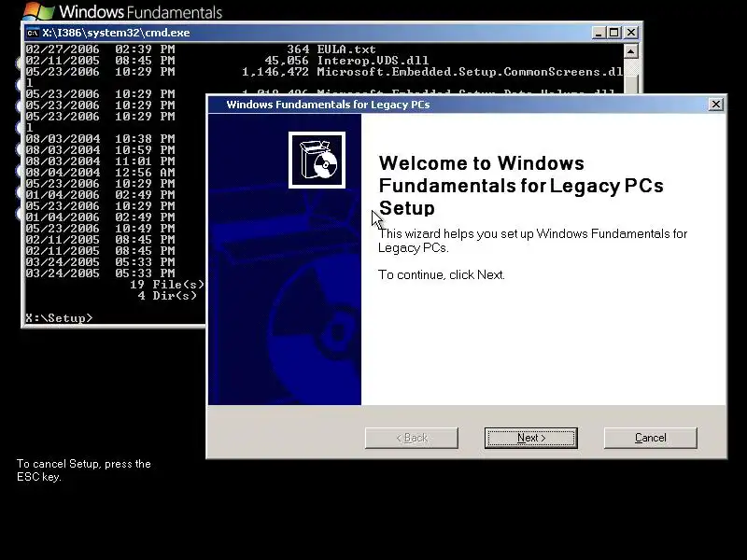Click the '4 Dir(s)' summary line
Screen dimensions: 747x560
click(167, 296)
